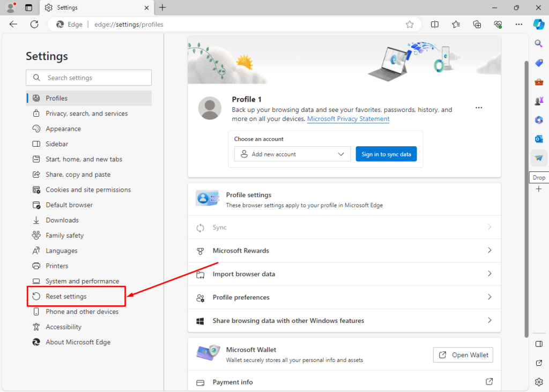
Task: Expand the Microsoft Rewards section
Action: [344, 250]
